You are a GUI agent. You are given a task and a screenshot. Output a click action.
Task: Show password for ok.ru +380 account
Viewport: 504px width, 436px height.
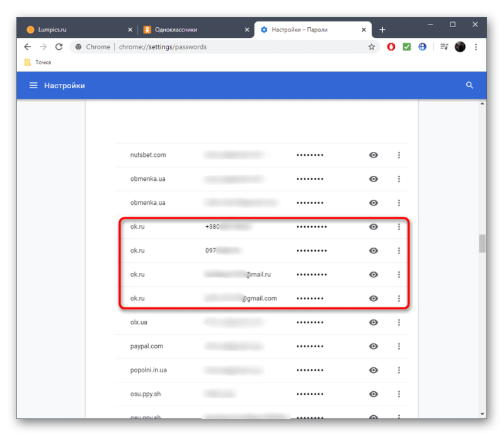373,227
